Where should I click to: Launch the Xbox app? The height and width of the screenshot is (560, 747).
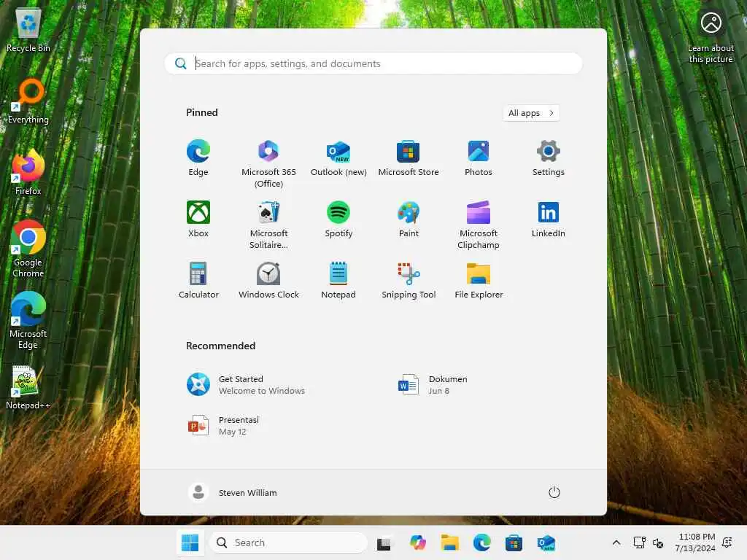pos(198,219)
